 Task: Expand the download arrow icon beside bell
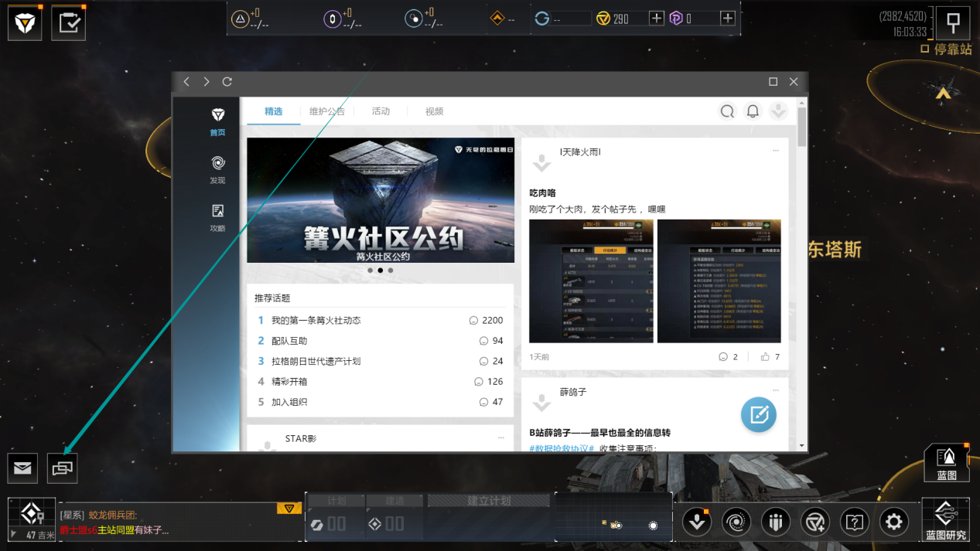(x=778, y=111)
